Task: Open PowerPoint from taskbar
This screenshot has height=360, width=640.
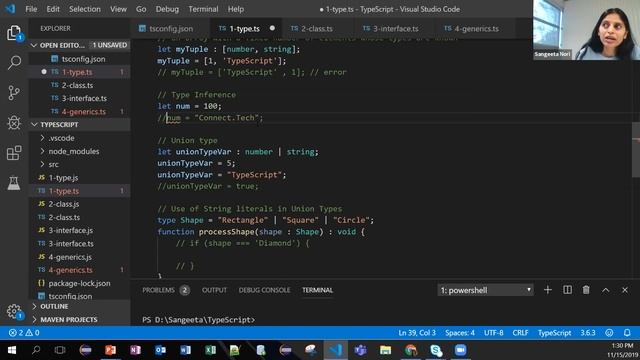Action: pos(110,350)
